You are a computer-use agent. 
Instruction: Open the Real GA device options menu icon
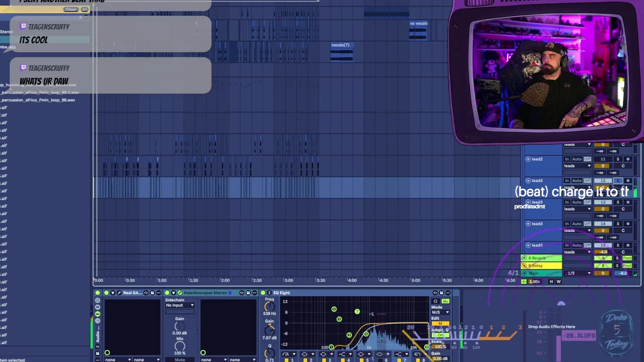pyautogui.click(x=158, y=293)
